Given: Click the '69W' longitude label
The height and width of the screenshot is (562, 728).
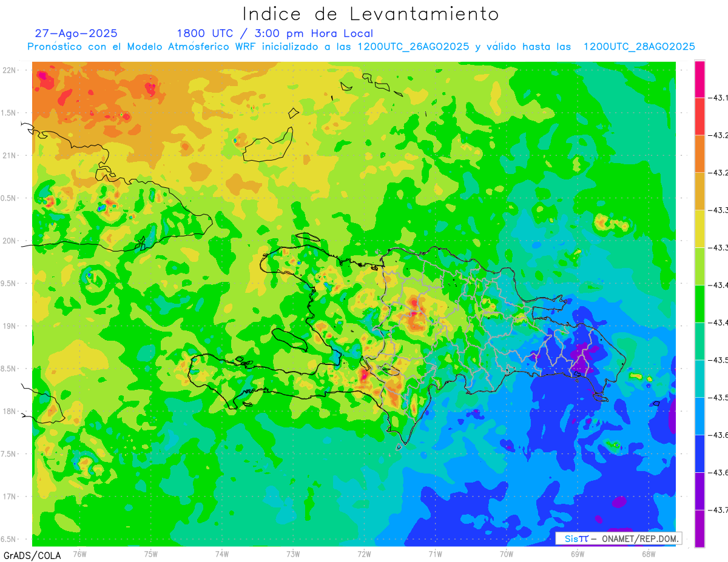Looking at the screenshot, I should point(577,554).
